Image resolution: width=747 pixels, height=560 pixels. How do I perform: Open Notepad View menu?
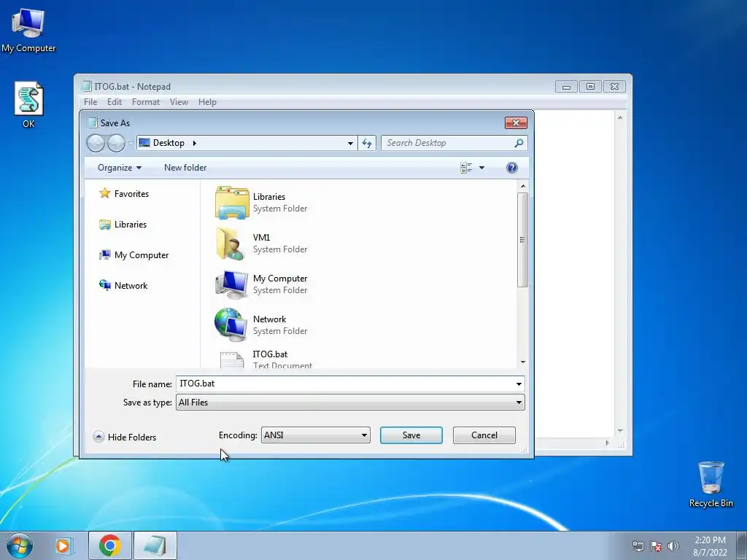[179, 102]
